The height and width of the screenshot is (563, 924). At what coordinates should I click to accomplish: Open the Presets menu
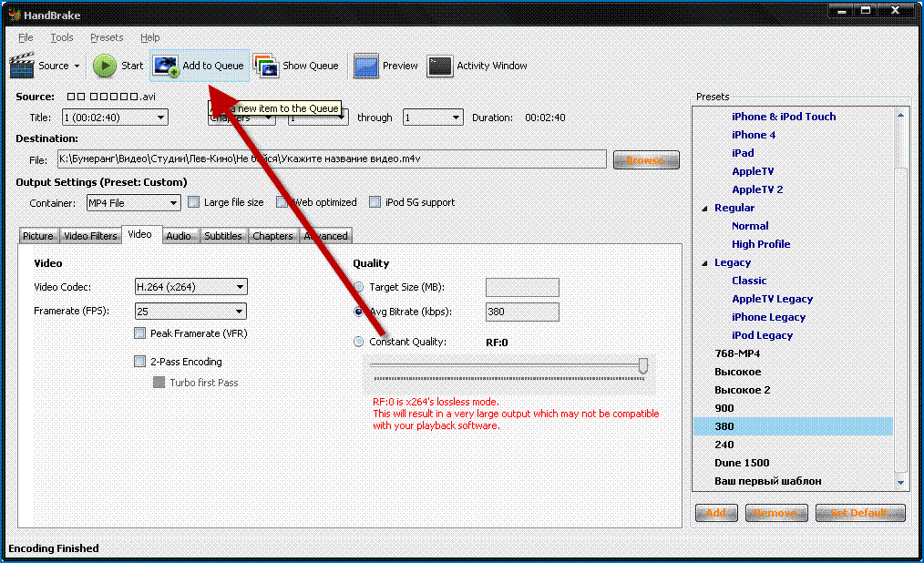click(x=107, y=37)
